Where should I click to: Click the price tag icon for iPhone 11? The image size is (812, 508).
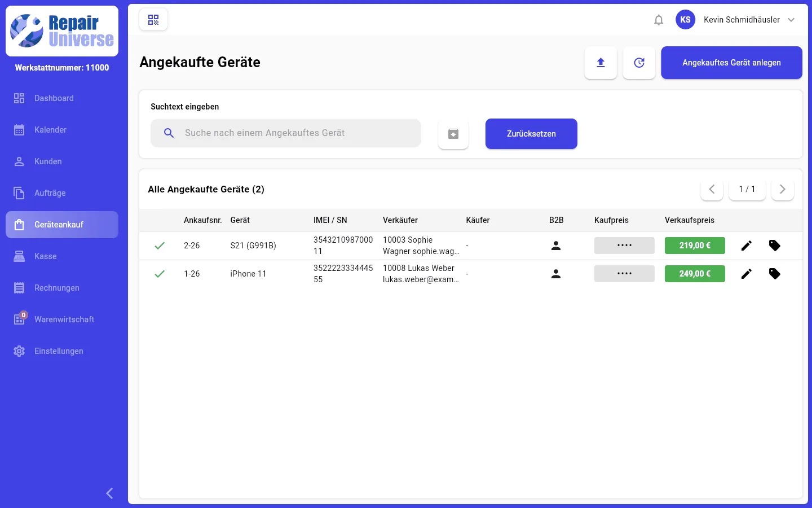click(775, 274)
